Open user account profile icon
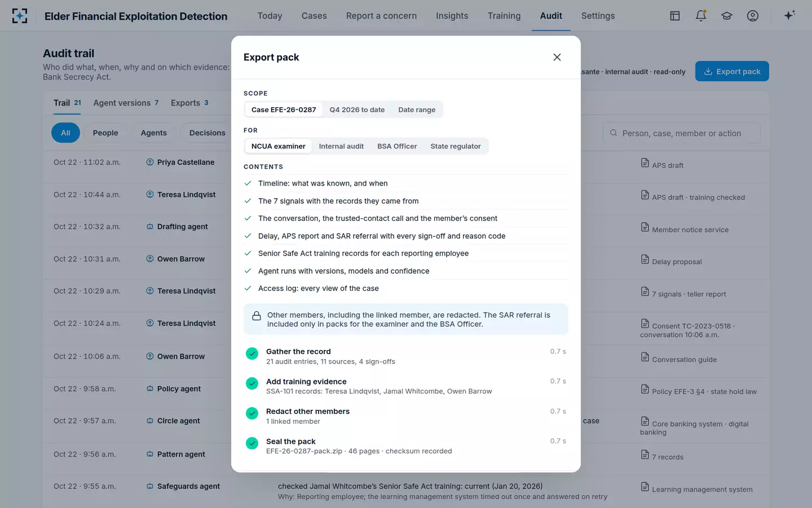This screenshot has width=812, height=508. 753,16
